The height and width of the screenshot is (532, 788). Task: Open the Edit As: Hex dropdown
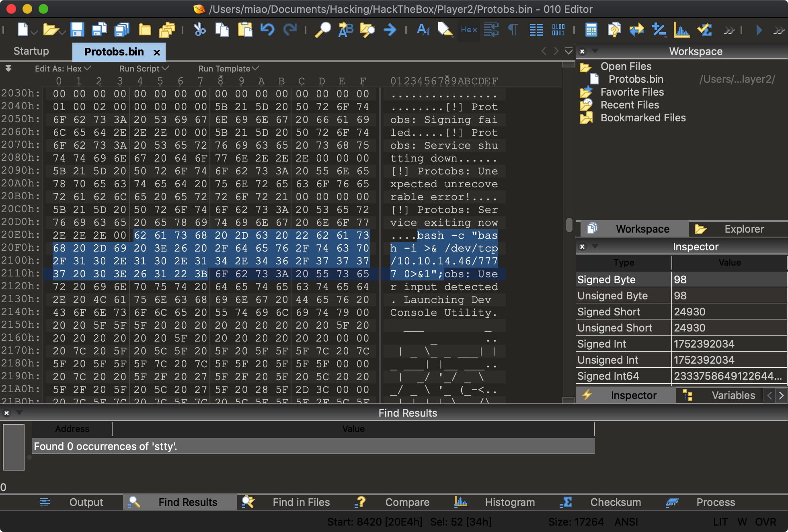[63, 69]
